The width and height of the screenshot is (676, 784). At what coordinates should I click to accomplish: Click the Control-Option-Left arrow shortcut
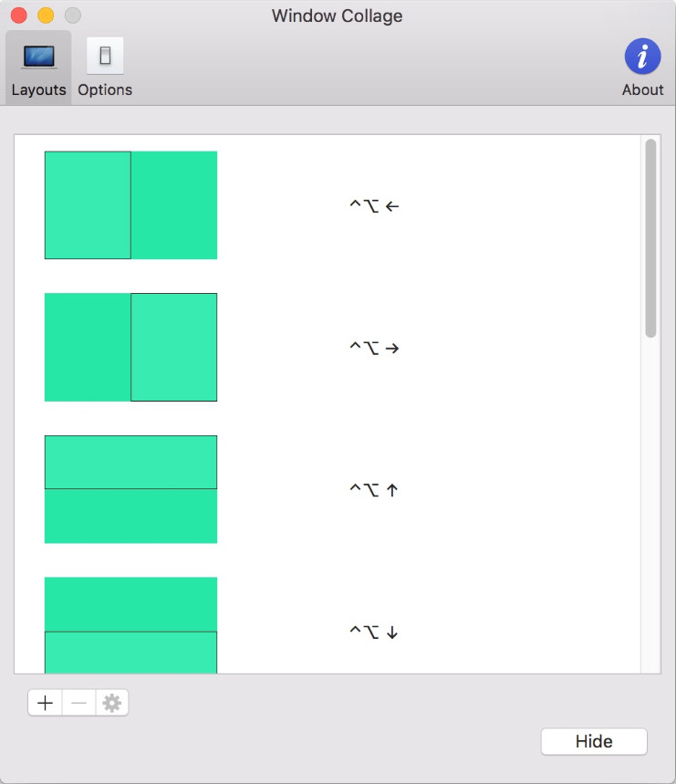point(374,205)
